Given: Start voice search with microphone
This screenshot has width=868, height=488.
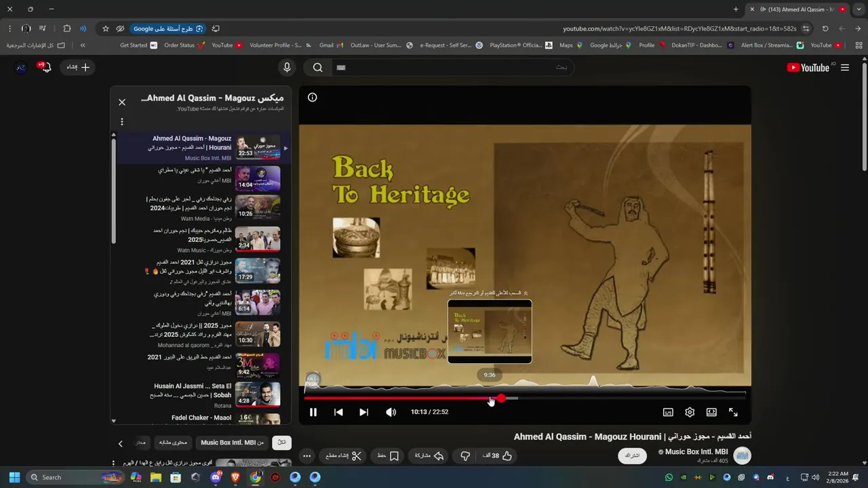Looking at the screenshot, I should [287, 67].
